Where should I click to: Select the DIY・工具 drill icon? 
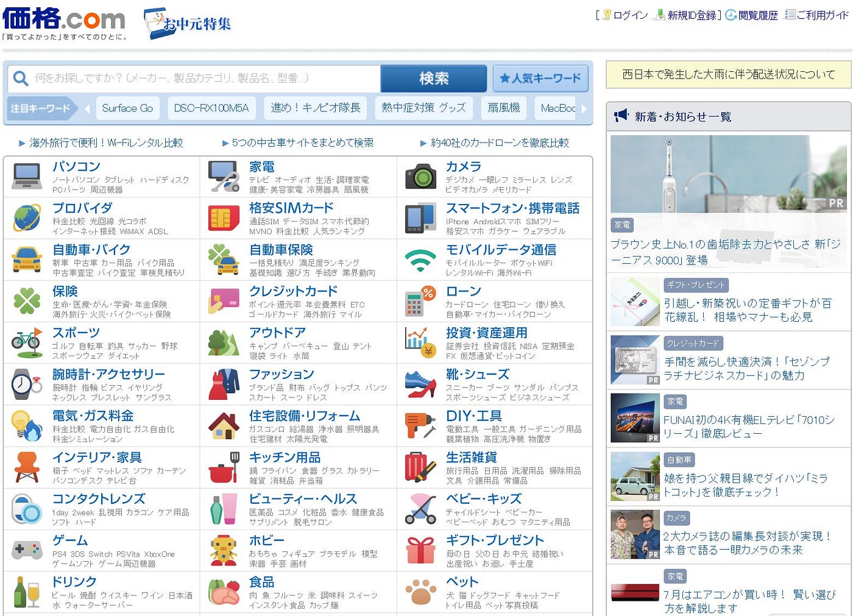click(x=420, y=425)
